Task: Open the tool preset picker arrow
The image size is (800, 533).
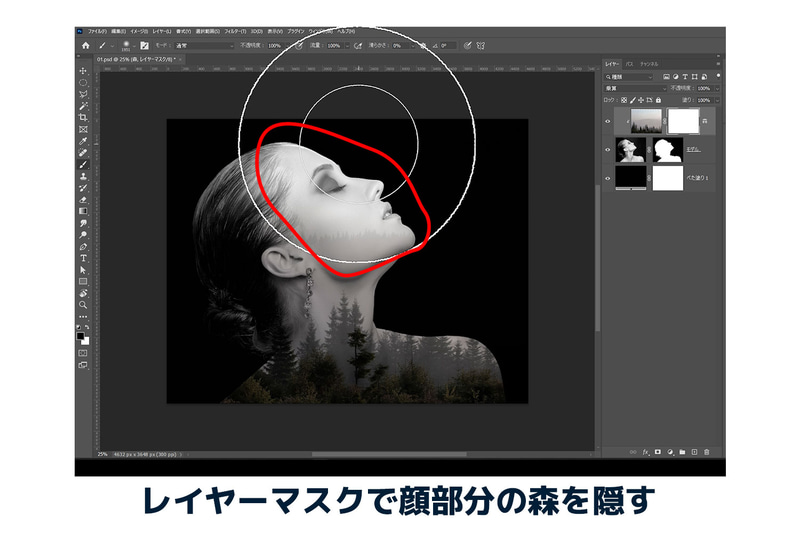Action: (112, 45)
